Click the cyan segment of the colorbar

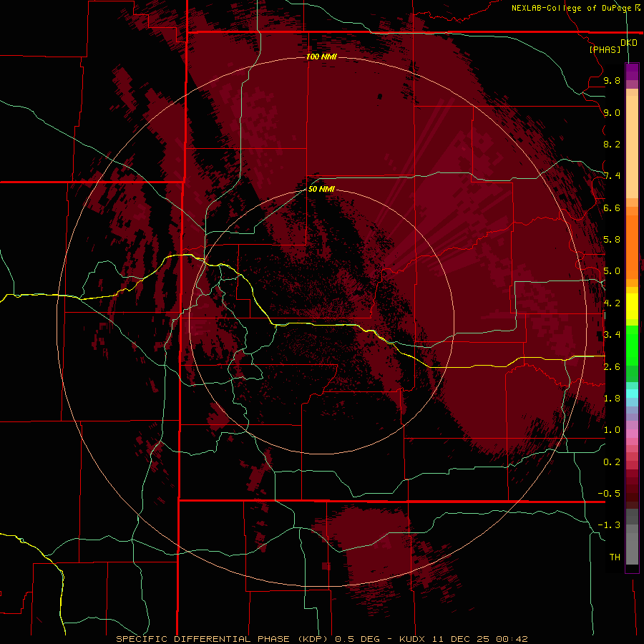coord(632,394)
